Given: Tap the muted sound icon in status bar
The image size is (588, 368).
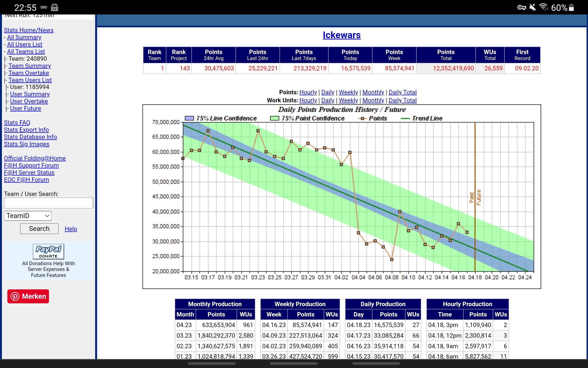Looking at the screenshot, I should (x=533, y=7).
